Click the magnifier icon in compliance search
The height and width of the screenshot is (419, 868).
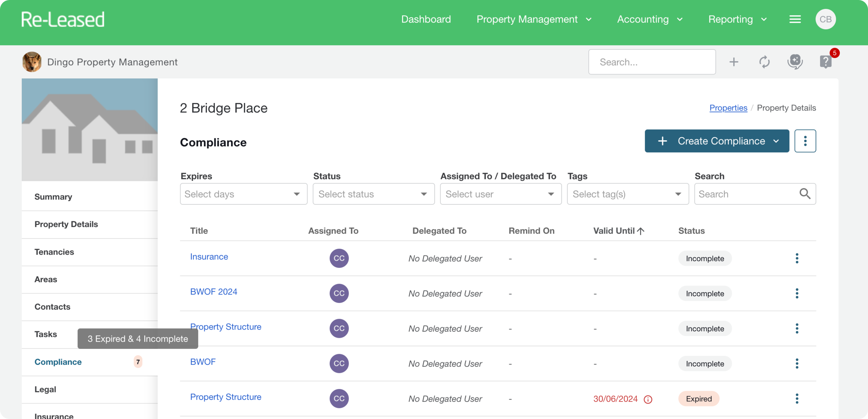[x=805, y=194]
